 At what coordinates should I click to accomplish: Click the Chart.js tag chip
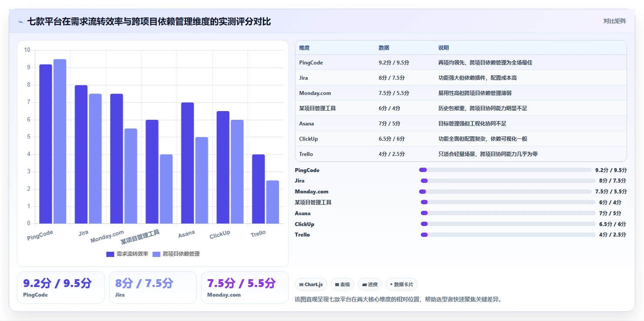(x=311, y=284)
